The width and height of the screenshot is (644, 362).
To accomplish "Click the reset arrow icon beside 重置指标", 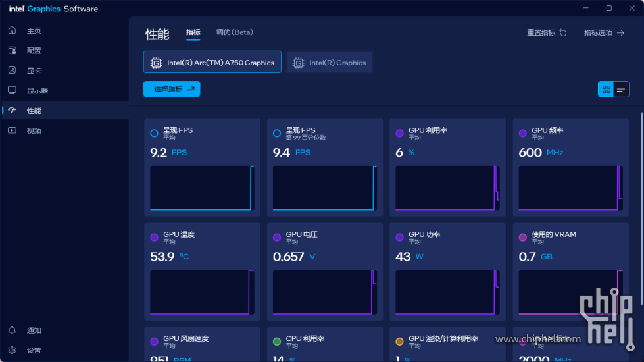I will click(563, 32).
